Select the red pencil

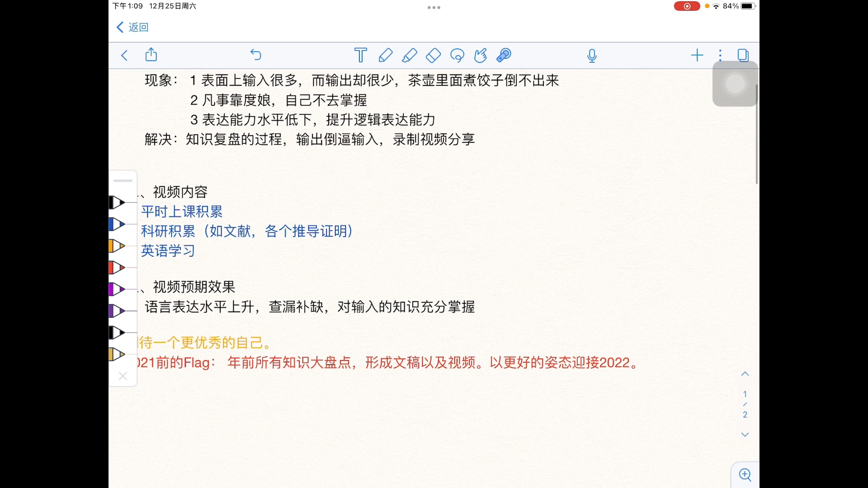click(x=117, y=267)
